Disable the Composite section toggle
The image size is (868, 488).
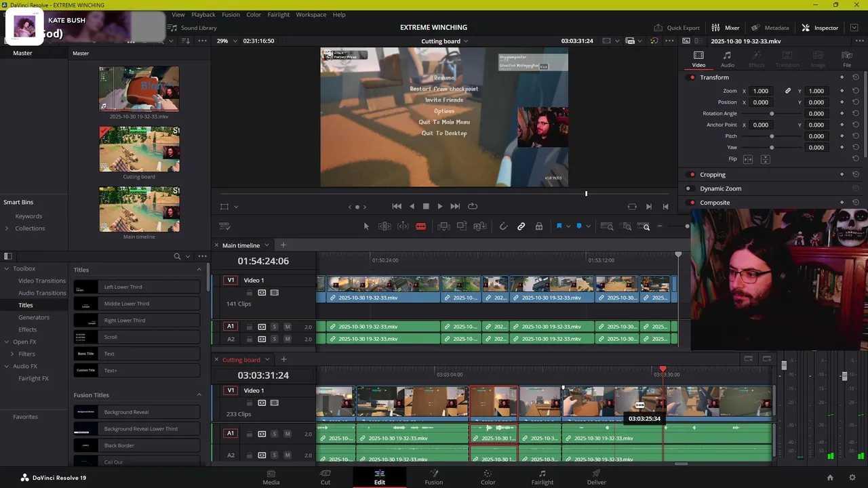click(692, 203)
